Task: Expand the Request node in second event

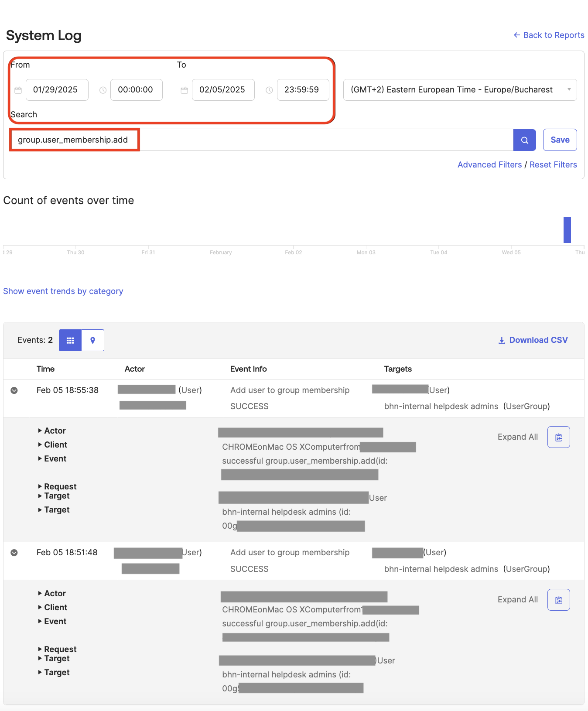Action: click(60, 649)
